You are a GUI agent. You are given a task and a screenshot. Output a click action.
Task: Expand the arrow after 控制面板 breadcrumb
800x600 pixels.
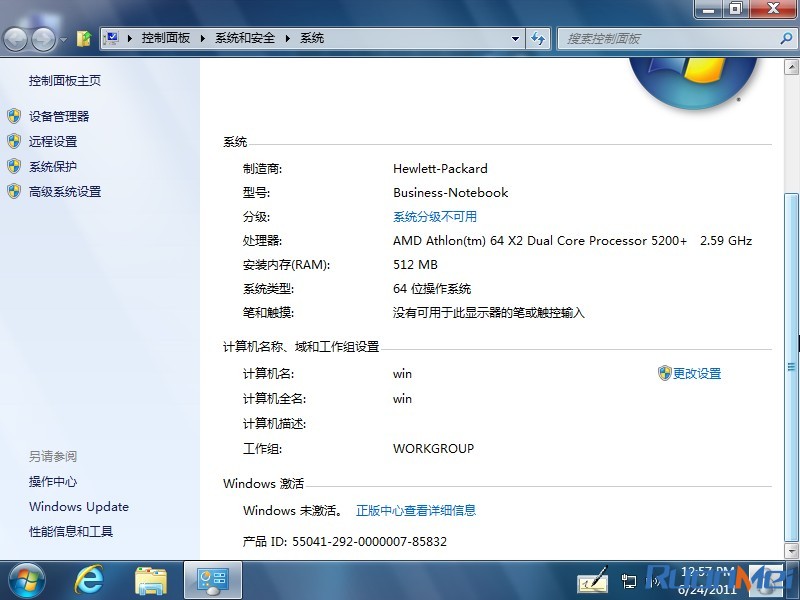coord(203,38)
